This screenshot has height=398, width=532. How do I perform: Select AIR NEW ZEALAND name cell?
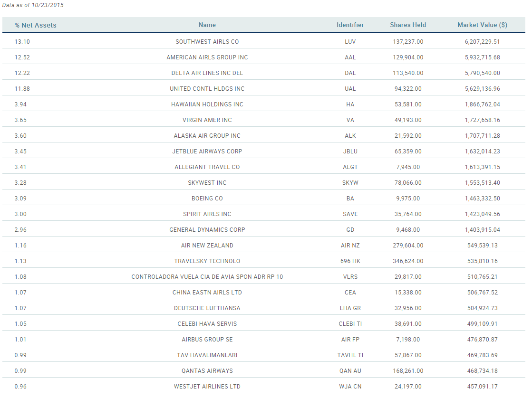coord(207,245)
